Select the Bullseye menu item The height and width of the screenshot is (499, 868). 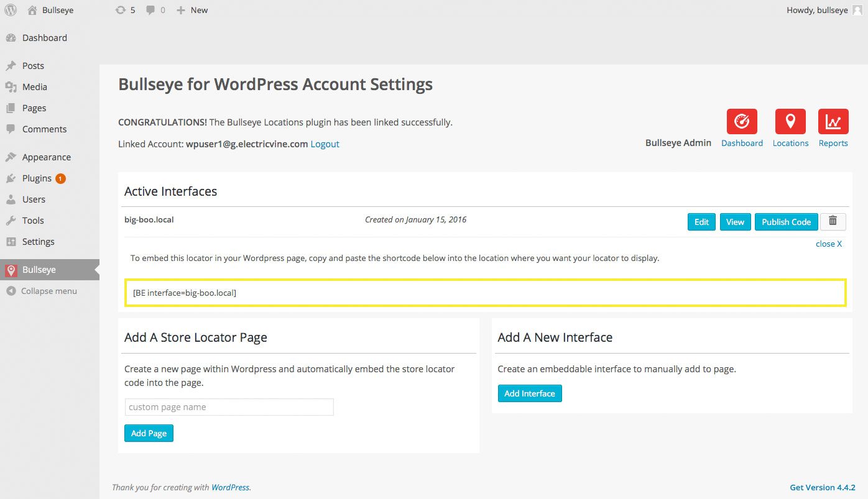(x=50, y=270)
